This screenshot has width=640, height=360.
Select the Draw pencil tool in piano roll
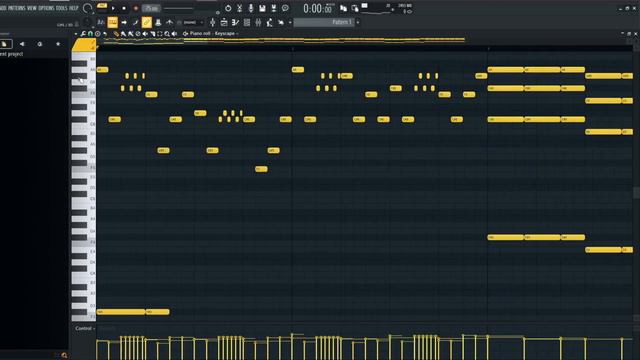tap(116, 34)
